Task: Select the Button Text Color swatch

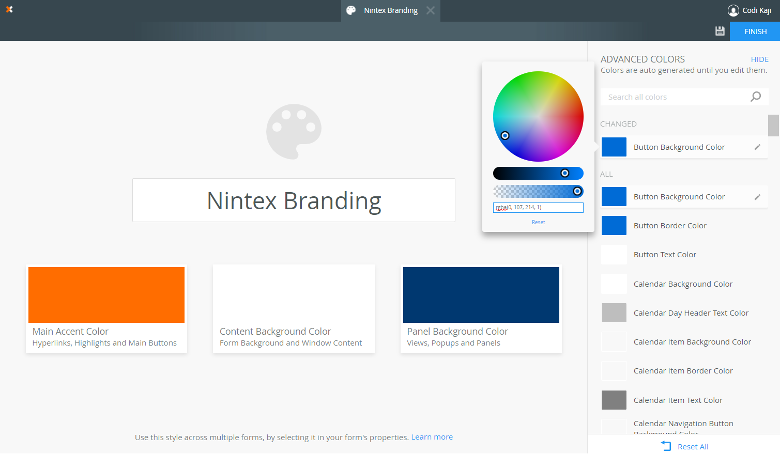Action: pyautogui.click(x=614, y=255)
